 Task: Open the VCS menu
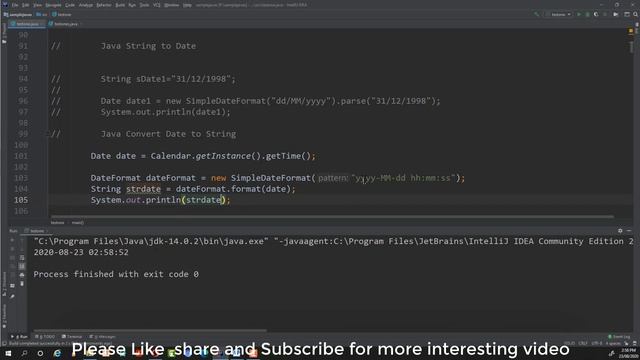(x=157, y=5)
